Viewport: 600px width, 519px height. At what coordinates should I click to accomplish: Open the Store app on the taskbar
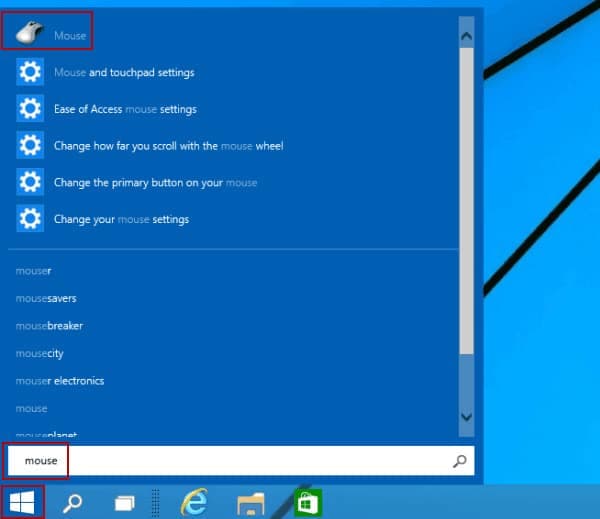pyautogui.click(x=308, y=503)
